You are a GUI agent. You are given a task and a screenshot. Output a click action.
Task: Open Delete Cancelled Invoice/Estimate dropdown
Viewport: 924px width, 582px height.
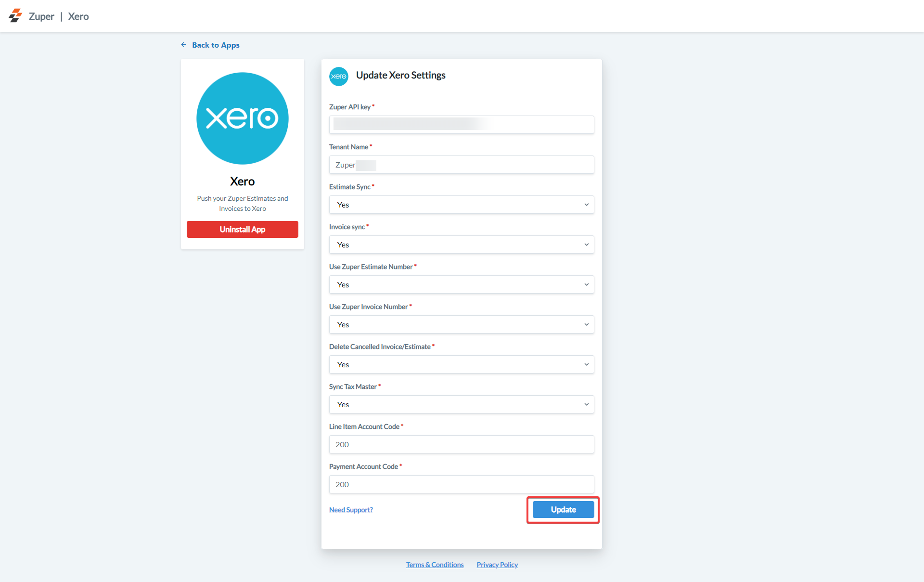click(x=461, y=364)
